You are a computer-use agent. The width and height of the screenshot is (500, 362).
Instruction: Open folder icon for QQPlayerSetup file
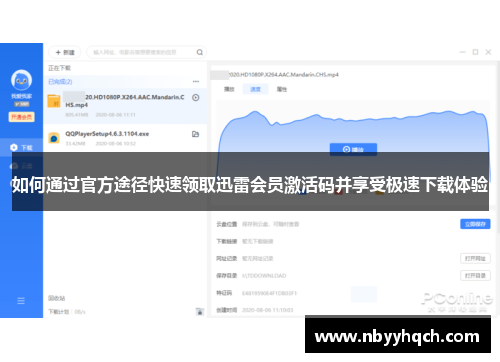tap(195, 134)
